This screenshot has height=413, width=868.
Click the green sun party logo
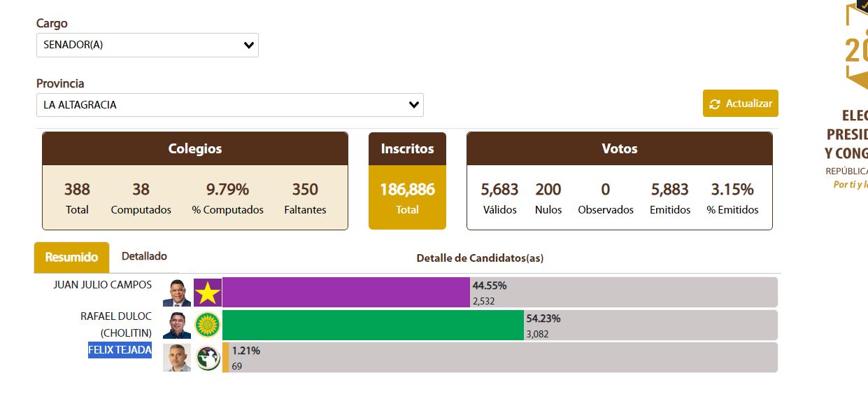[208, 325]
